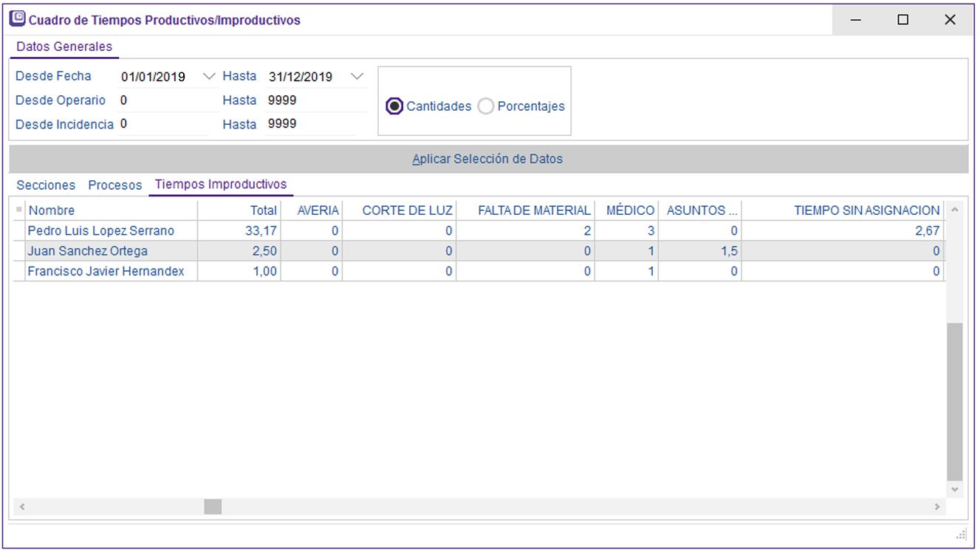Click the scroll up arrow of table
980x550 pixels.
click(955, 210)
